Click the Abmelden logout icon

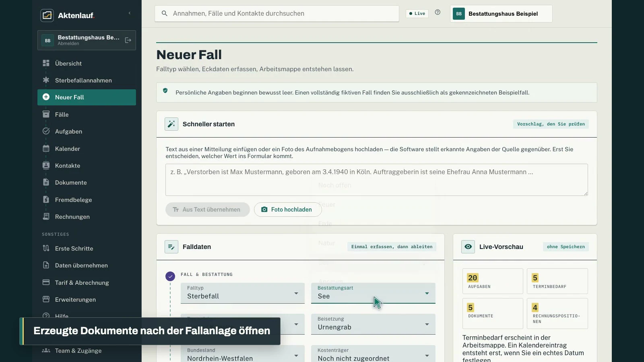click(x=128, y=40)
